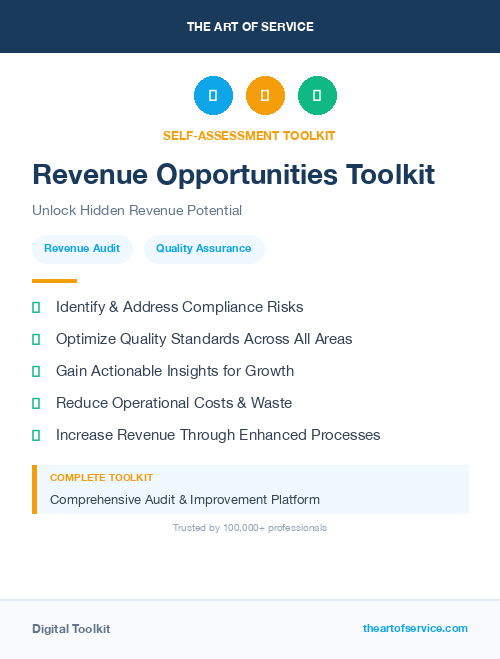This screenshot has height=659, width=500.
Task: Select the Quality Assurance tag
Action: (204, 249)
